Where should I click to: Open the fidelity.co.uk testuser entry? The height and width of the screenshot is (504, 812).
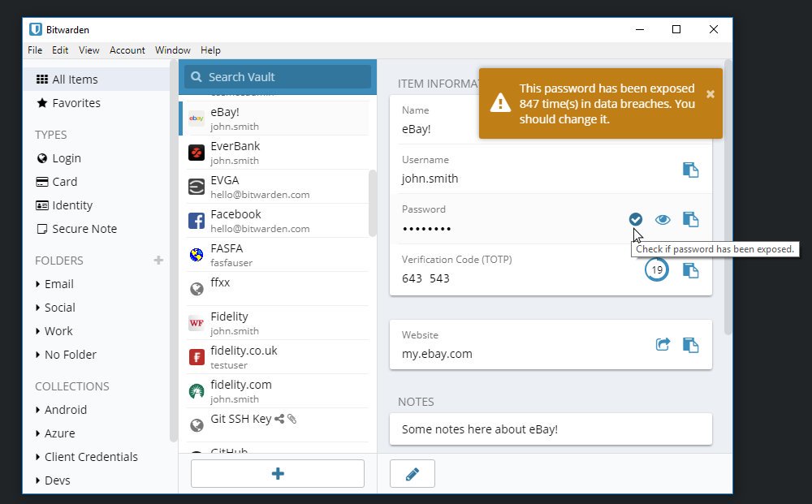coord(274,357)
